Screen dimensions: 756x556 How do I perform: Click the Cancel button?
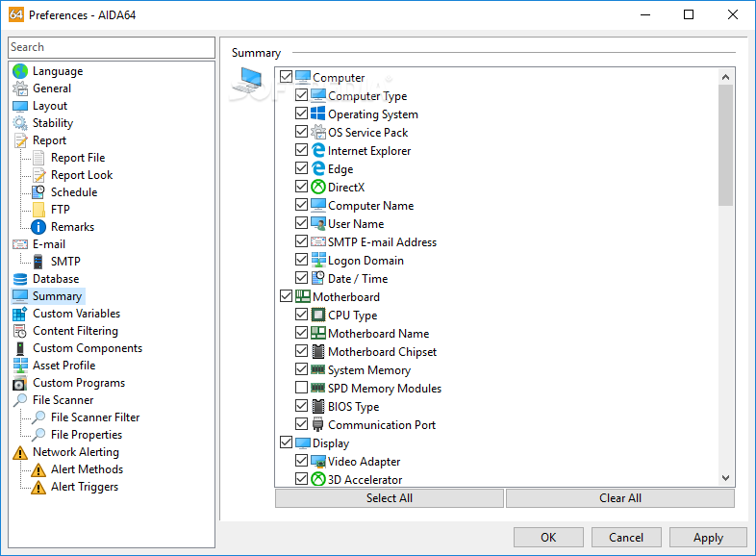pyautogui.click(x=626, y=537)
